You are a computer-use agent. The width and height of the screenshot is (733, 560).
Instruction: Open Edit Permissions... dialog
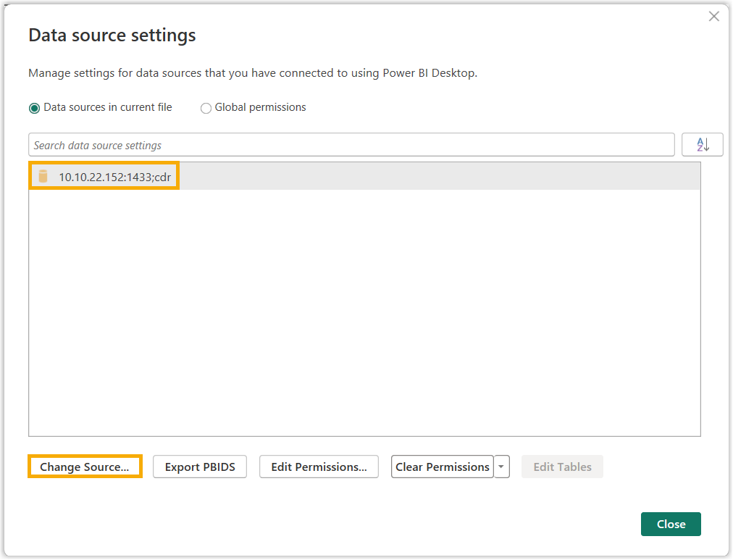tap(319, 467)
